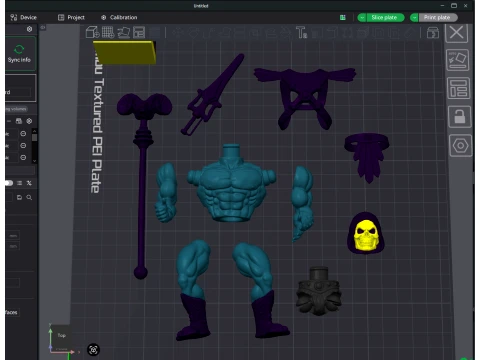Click the compare presets icon
Viewport: 480px width, 360px height.
[x=29, y=183]
